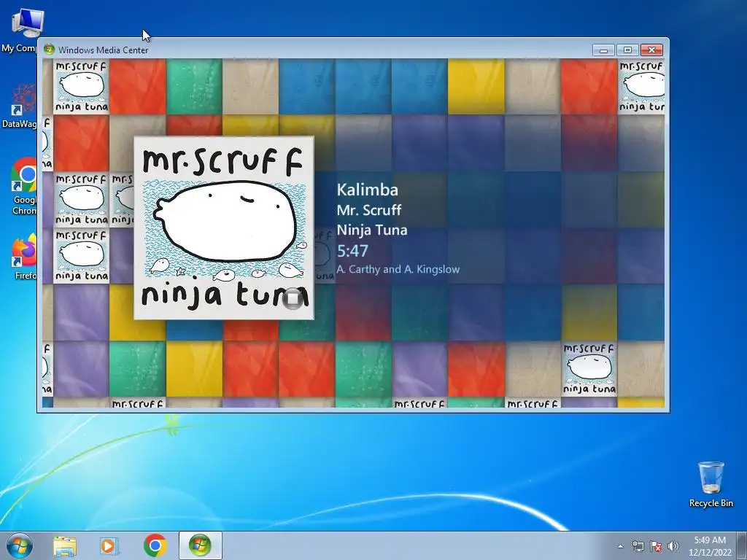Show hidden system tray icons
The width and height of the screenshot is (747, 560).
tap(620, 546)
